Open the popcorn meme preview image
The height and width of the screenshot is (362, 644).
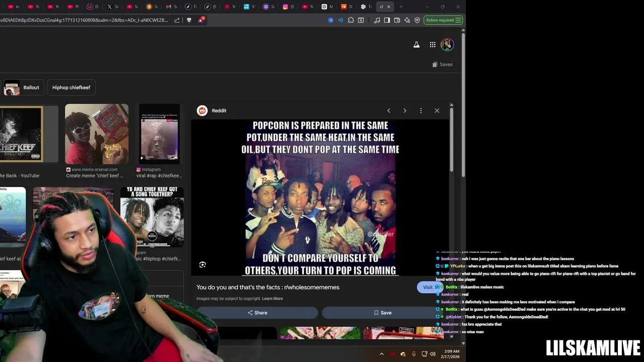tap(320, 198)
